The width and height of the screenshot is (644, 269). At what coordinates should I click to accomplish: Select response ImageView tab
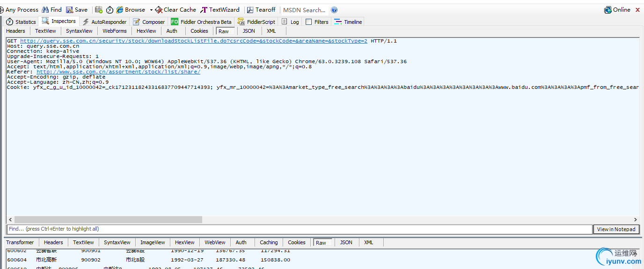153,242
